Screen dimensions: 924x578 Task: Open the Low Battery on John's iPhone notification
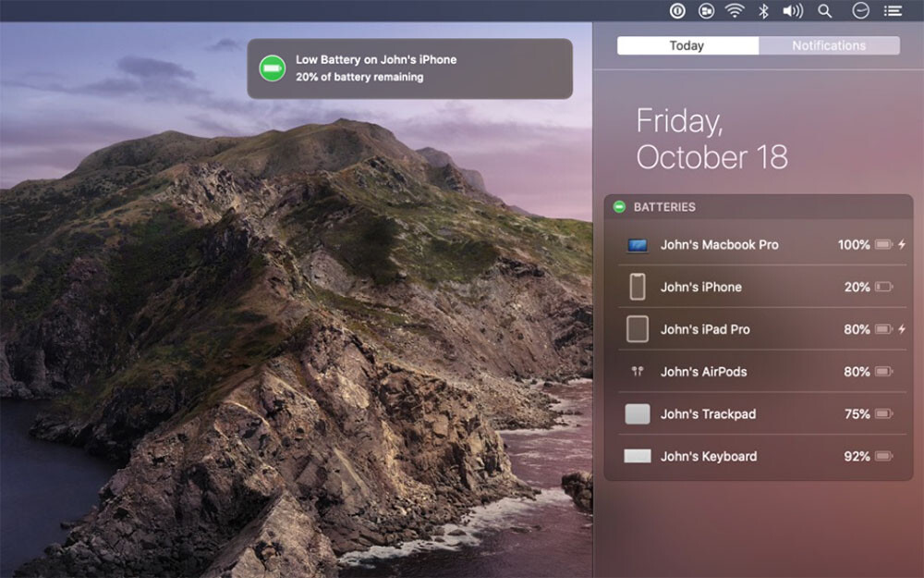[409, 68]
